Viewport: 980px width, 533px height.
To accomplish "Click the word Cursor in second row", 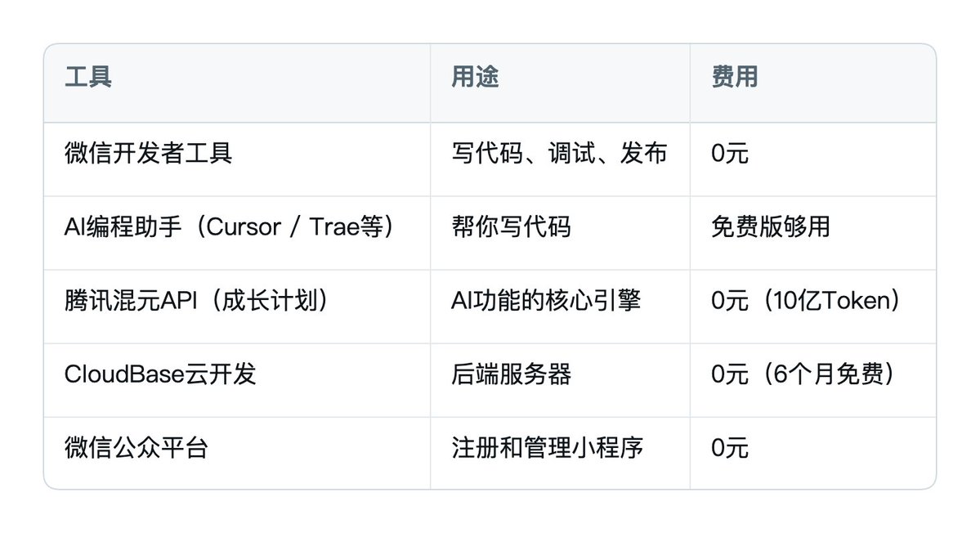I will 243,226.
